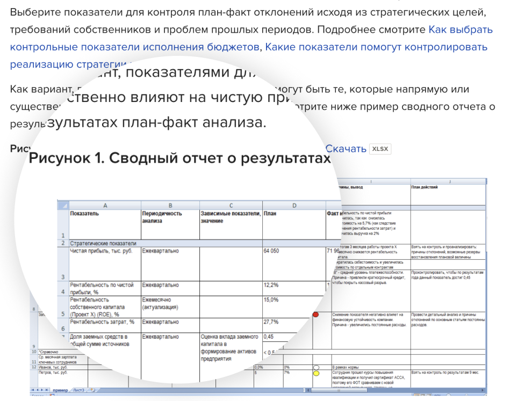Switch to the 'пример' sheet tab

(60, 390)
